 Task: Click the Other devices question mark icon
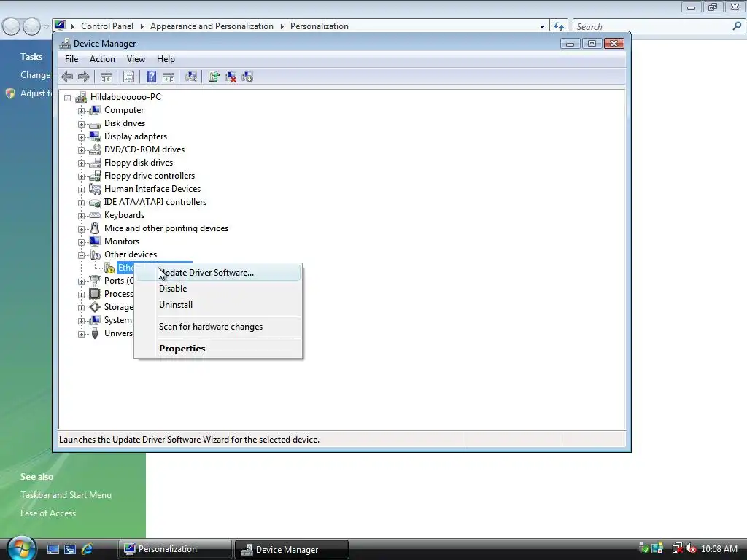pos(95,254)
